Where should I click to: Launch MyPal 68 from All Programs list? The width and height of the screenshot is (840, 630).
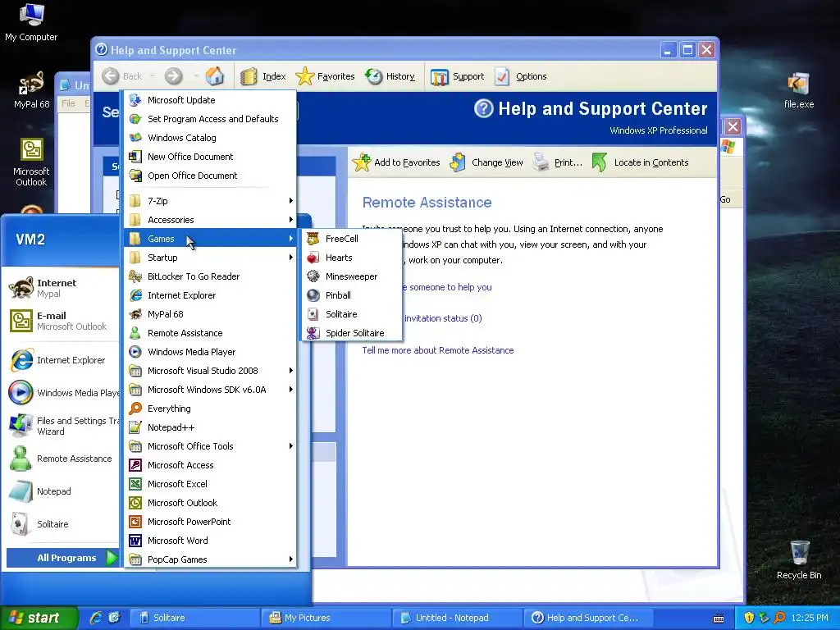pyautogui.click(x=211, y=314)
